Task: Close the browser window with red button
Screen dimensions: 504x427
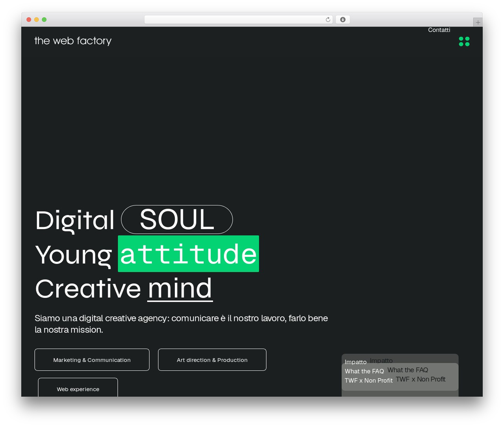Action: [29, 20]
